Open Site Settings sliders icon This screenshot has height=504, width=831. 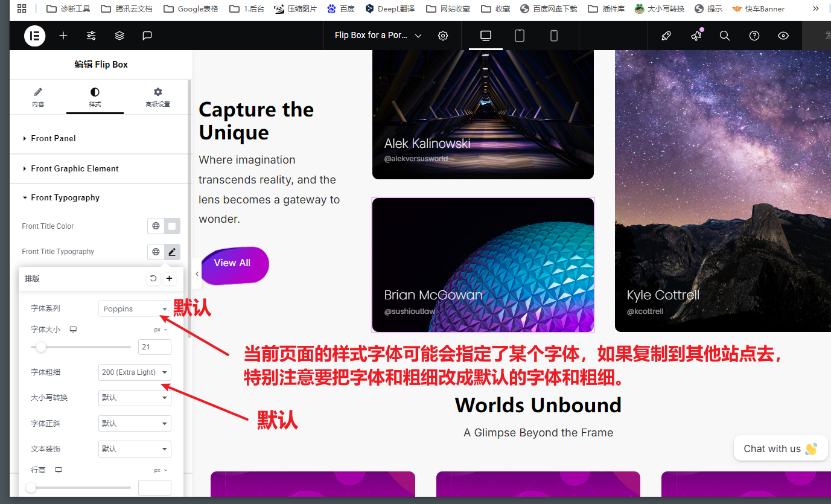pos(91,36)
